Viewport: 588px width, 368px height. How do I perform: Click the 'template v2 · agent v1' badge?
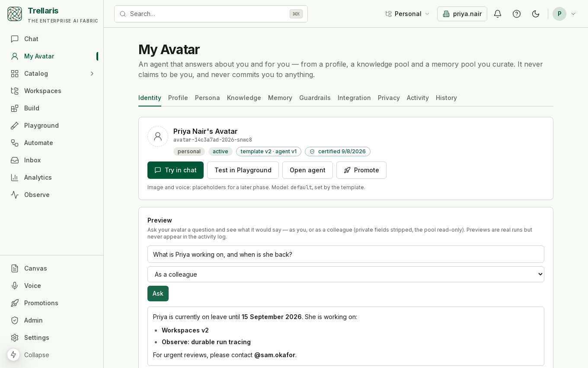[x=268, y=152]
